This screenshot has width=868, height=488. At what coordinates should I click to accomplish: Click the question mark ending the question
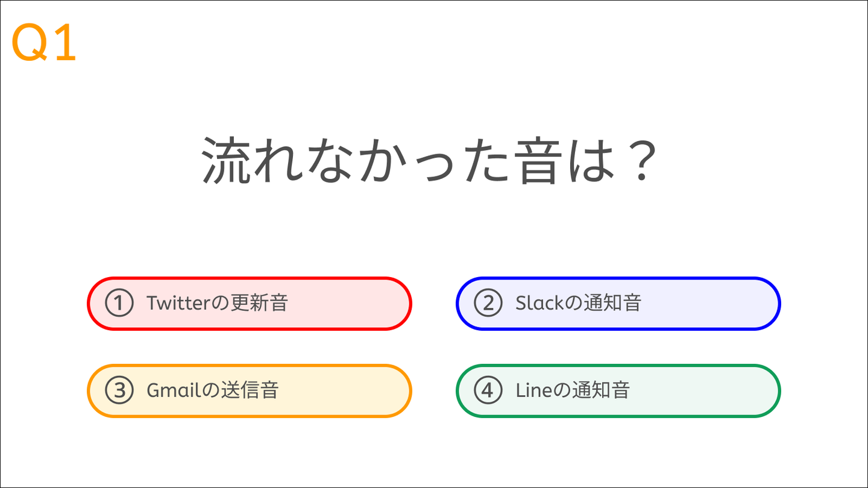[637, 161]
